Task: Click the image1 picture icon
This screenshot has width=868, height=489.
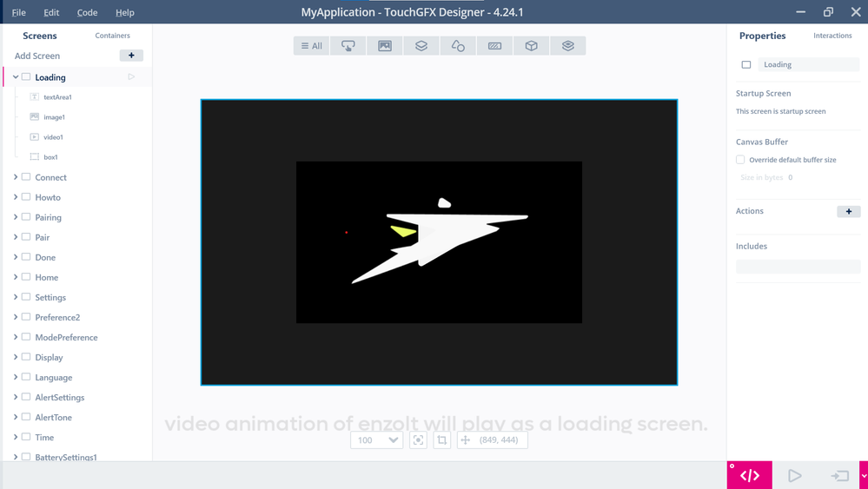Action: 35,116
